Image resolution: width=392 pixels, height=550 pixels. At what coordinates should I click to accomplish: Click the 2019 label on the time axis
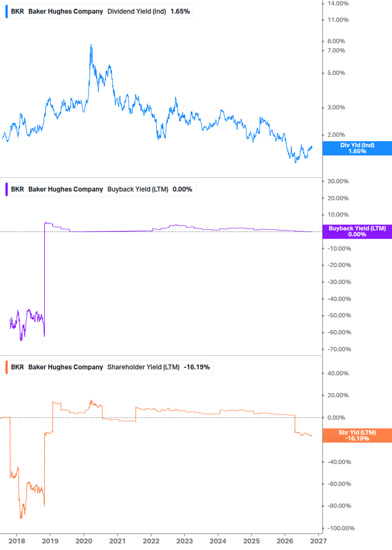coord(50,541)
